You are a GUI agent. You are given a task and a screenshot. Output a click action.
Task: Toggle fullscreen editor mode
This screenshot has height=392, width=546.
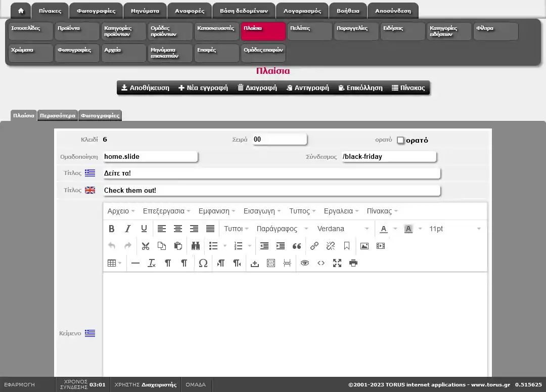[x=337, y=263]
